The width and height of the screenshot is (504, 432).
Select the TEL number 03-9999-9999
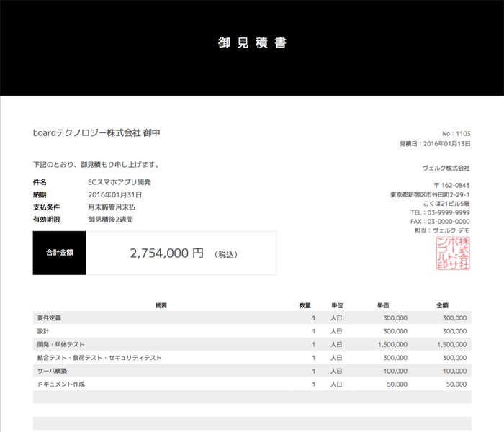[x=449, y=212]
